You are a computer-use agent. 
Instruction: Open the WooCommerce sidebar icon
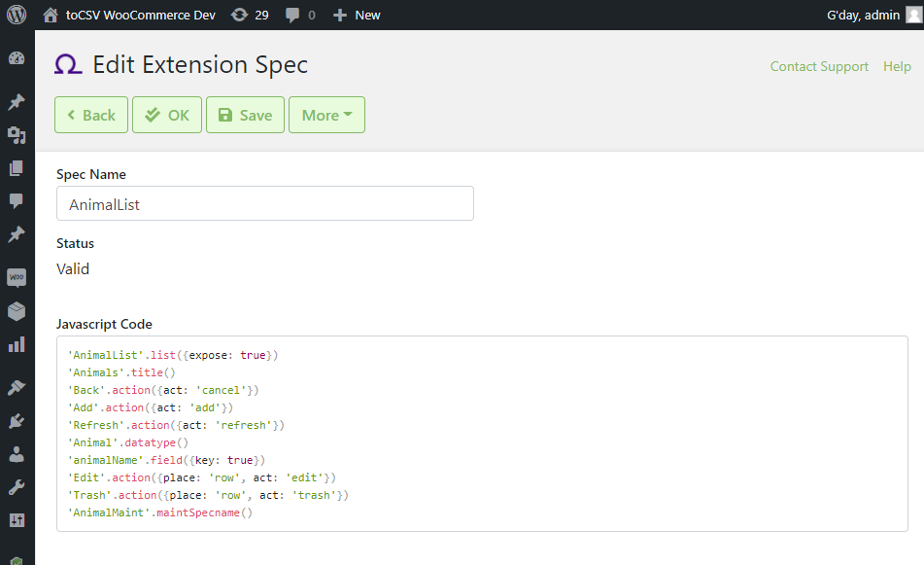point(17,277)
